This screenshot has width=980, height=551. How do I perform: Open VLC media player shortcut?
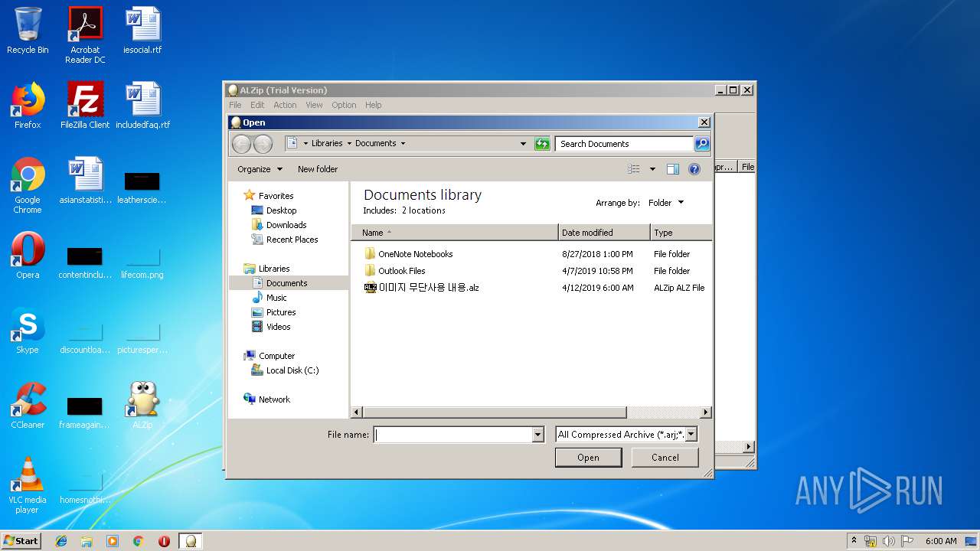click(28, 485)
